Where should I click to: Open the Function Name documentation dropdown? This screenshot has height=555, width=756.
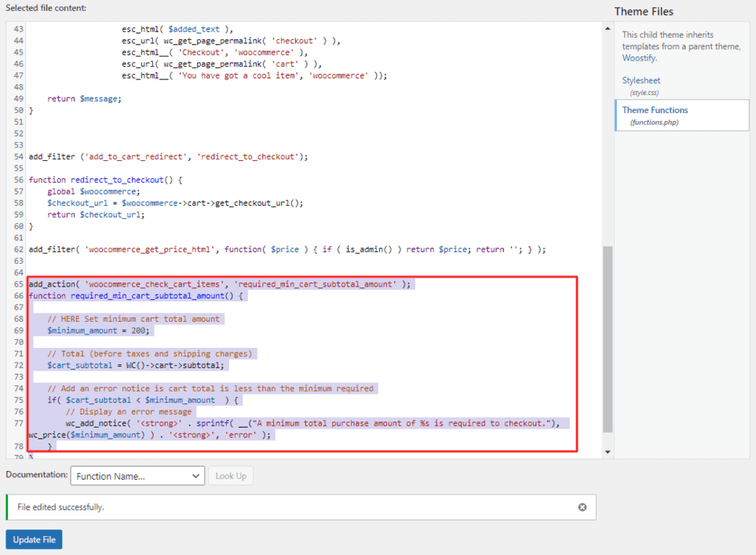[x=137, y=476]
